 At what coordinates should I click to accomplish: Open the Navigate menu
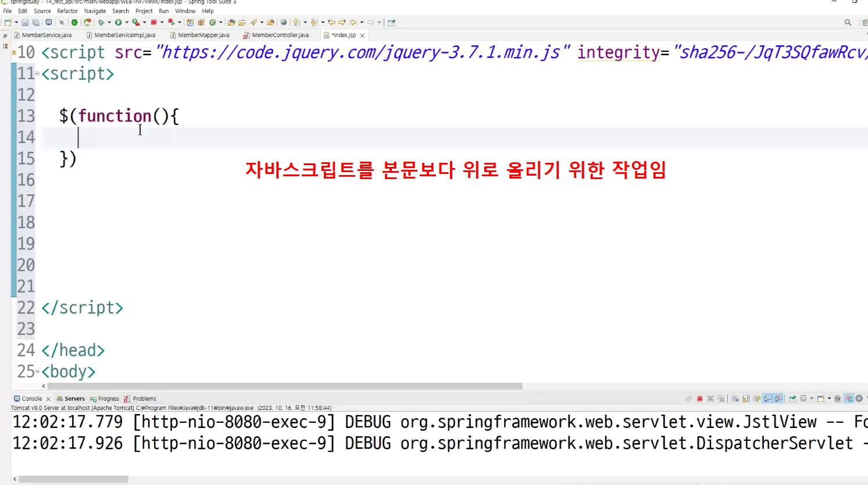point(95,11)
